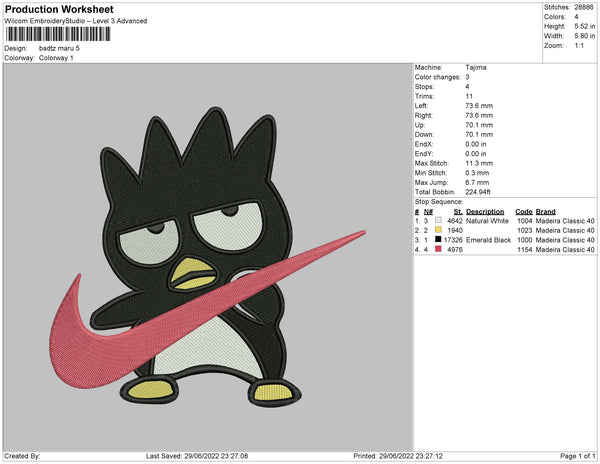The width and height of the screenshot is (600, 464).
Task: Click the Wilcom EmbroideryStudio subtitle
Action: point(76,21)
